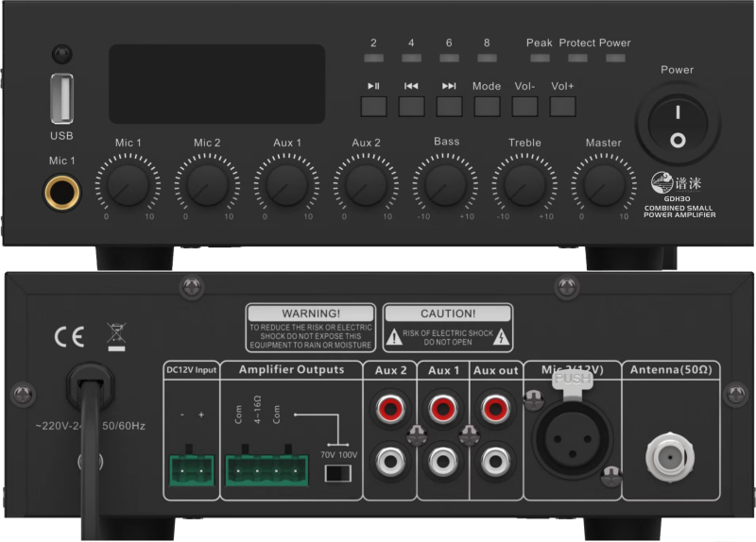Click the Treble control knob
Screen dimensions: 756x542
point(524,181)
